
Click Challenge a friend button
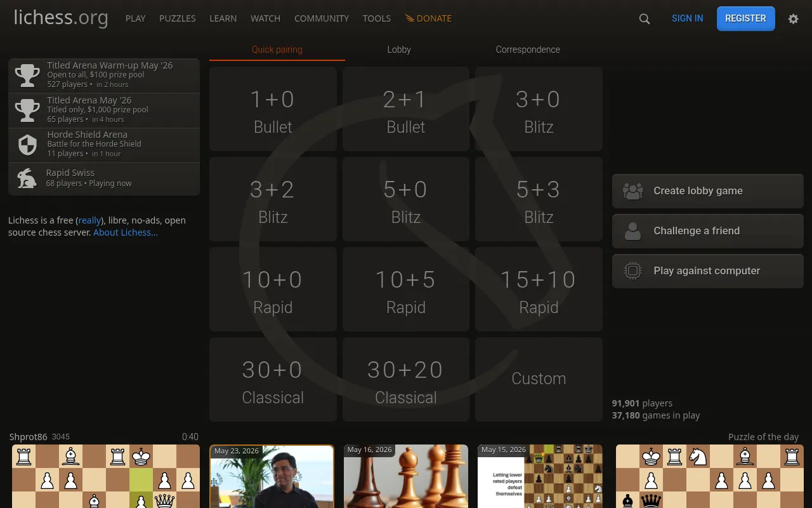pyautogui.click(x=708, y=231)
